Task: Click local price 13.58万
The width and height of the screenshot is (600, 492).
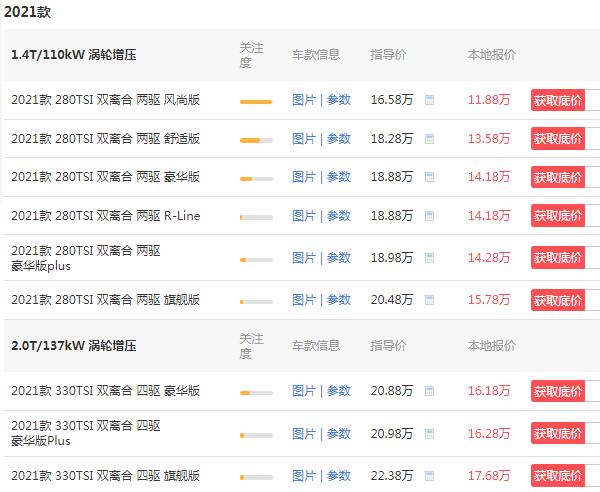Action: pos(489,138)
